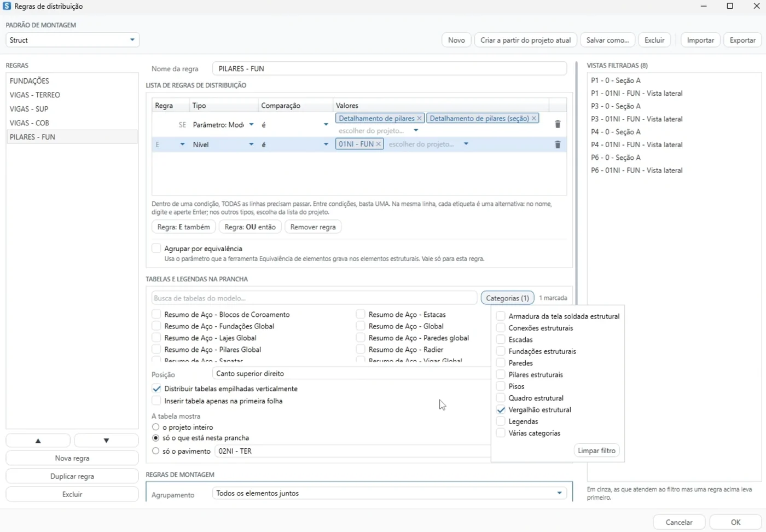Click the table search input field
The image size is (766, 532).
pyautogui.click(x=315, y=298)
